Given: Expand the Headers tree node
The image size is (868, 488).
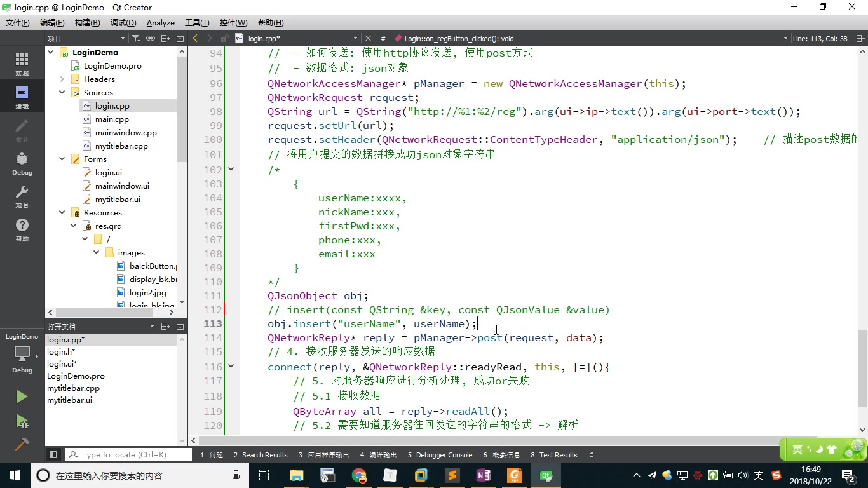Looking at the screenshot, I should (x=61, y=79).
